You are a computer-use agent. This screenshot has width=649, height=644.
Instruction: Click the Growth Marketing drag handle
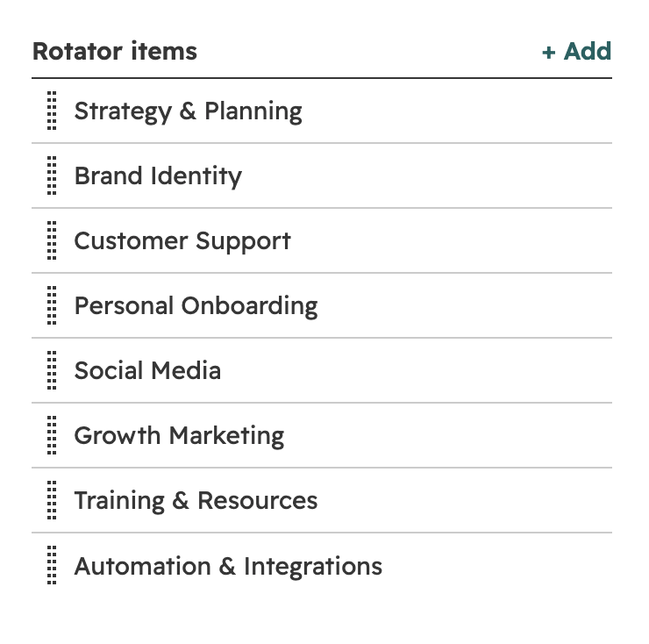pyautogui.click(x=52, y=435)
